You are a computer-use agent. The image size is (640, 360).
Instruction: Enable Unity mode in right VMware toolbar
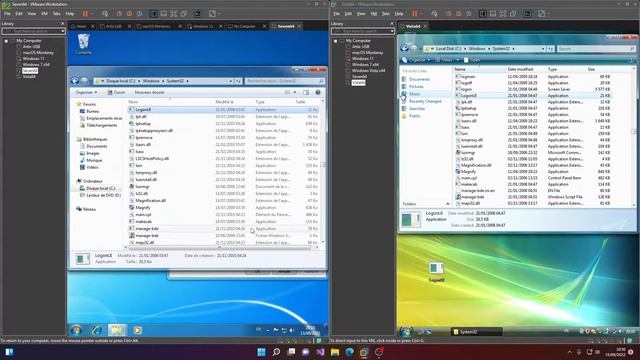[x=513, y=13]
